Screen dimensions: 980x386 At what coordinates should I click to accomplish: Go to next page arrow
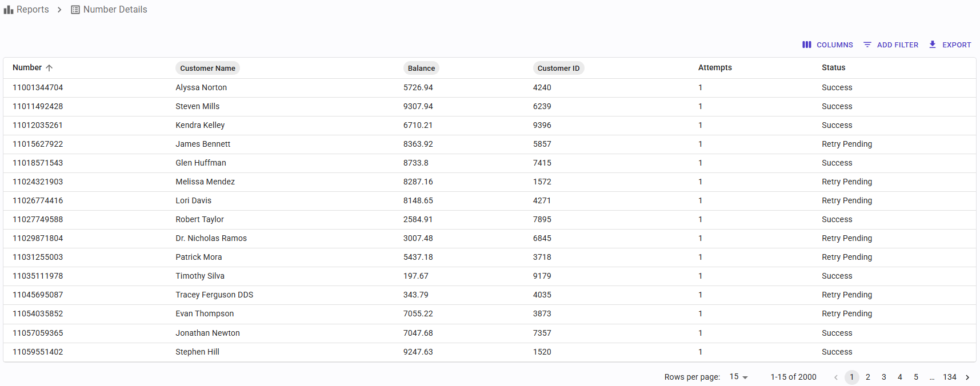click(x=967, y=377)
